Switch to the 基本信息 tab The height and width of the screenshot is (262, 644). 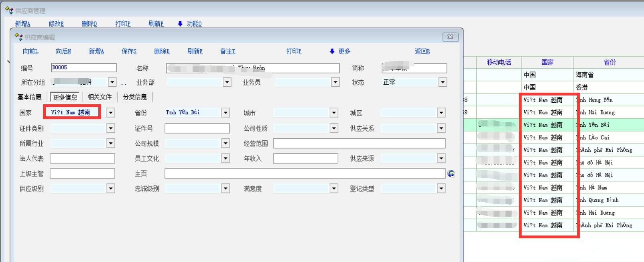point(29,97)
